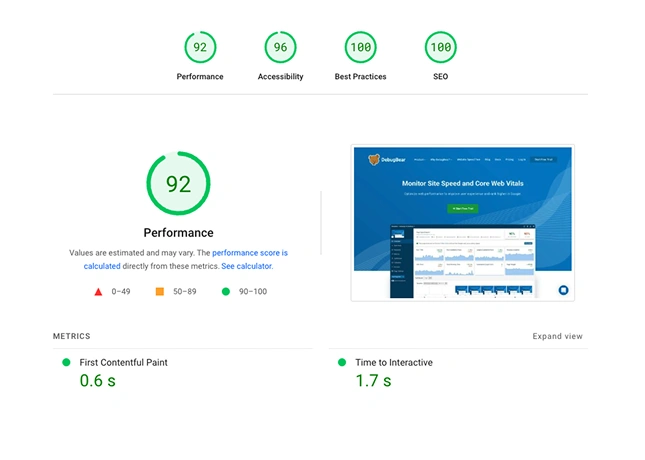
Task: Click the '1.7 s' metric value
Action: coord(373,381)
